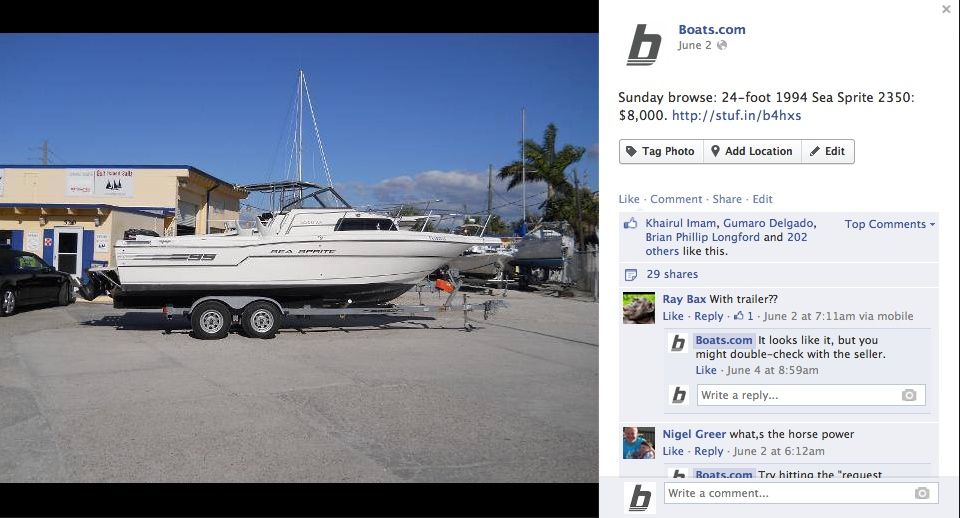This screenshot has height=518, width=960.
Task: Click the camera icon in reply field
Action: [x=909, y=396]
